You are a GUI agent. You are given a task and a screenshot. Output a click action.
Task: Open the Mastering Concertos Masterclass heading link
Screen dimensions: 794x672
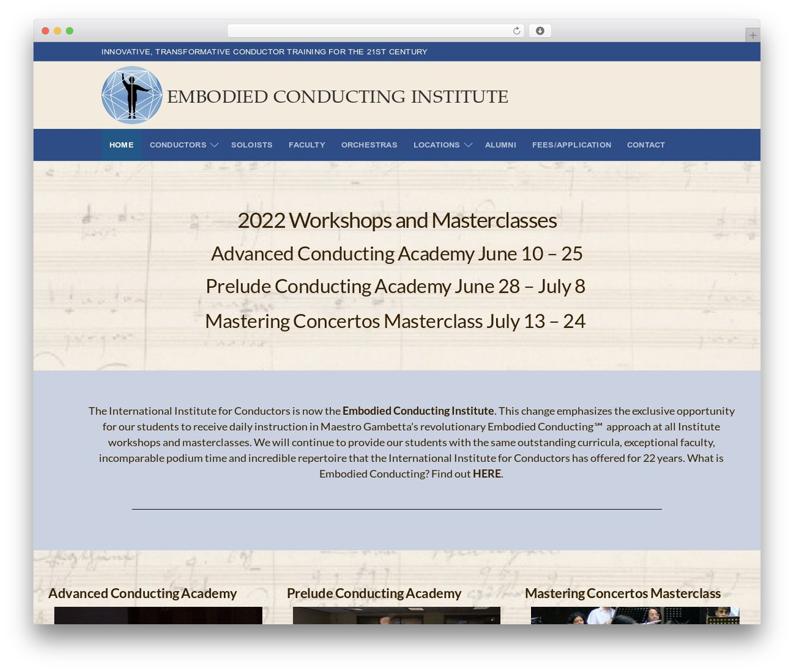click(623, 593)
